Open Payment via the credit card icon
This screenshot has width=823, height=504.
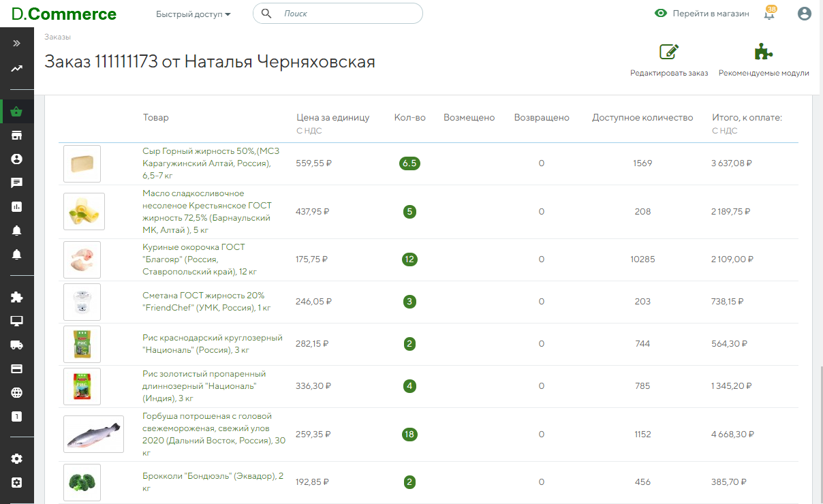17,368
